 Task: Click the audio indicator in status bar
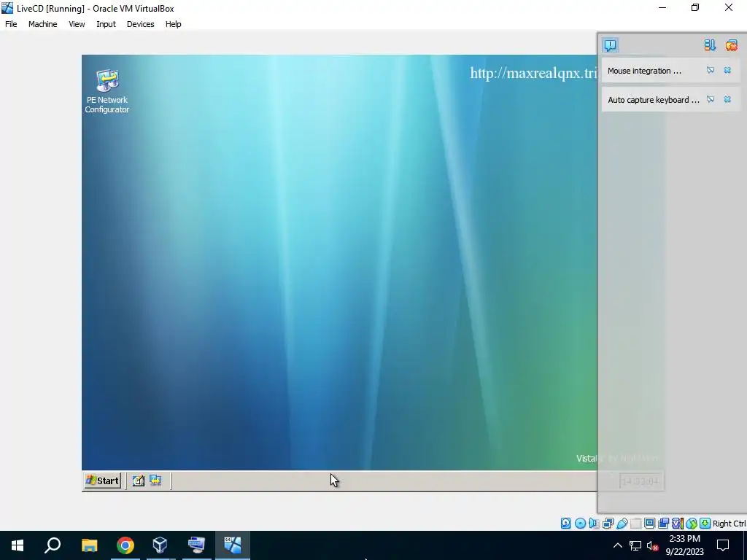coord(594,524)
